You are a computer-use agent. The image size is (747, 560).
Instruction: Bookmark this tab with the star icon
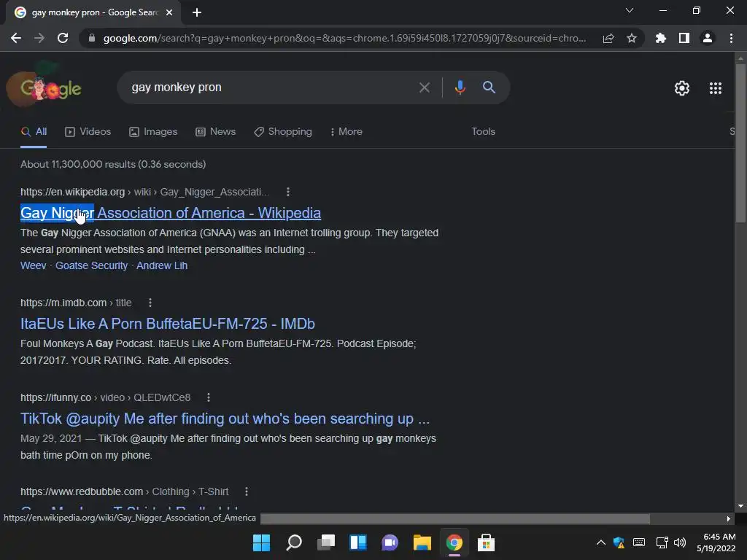(632, 38)
